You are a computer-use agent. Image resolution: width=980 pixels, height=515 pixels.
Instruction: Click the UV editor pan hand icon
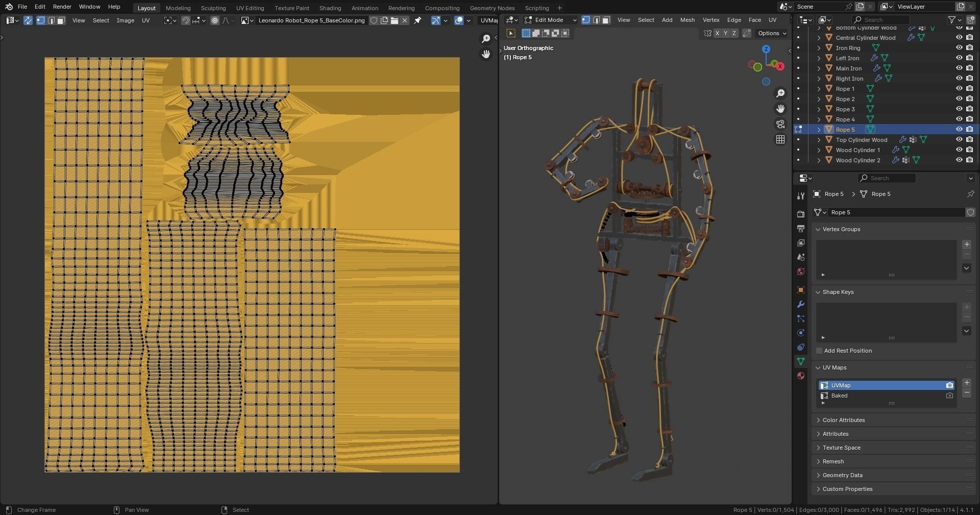(x=486, y=54)
